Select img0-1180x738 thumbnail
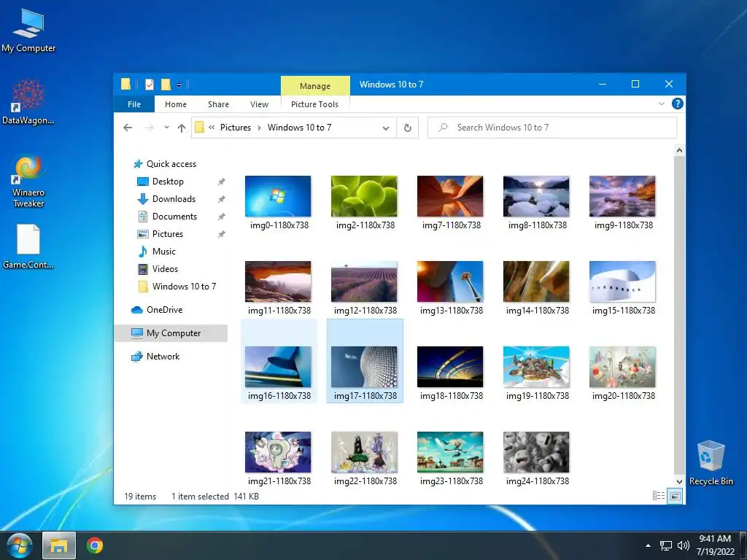The width and height of the screenshot is (747, 560). tap(278, 196)
